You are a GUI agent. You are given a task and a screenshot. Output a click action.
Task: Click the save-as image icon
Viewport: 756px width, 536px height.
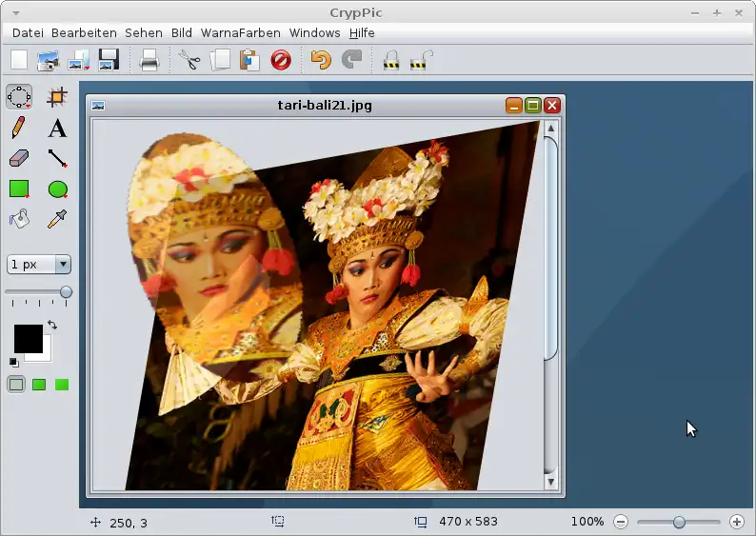79,60
